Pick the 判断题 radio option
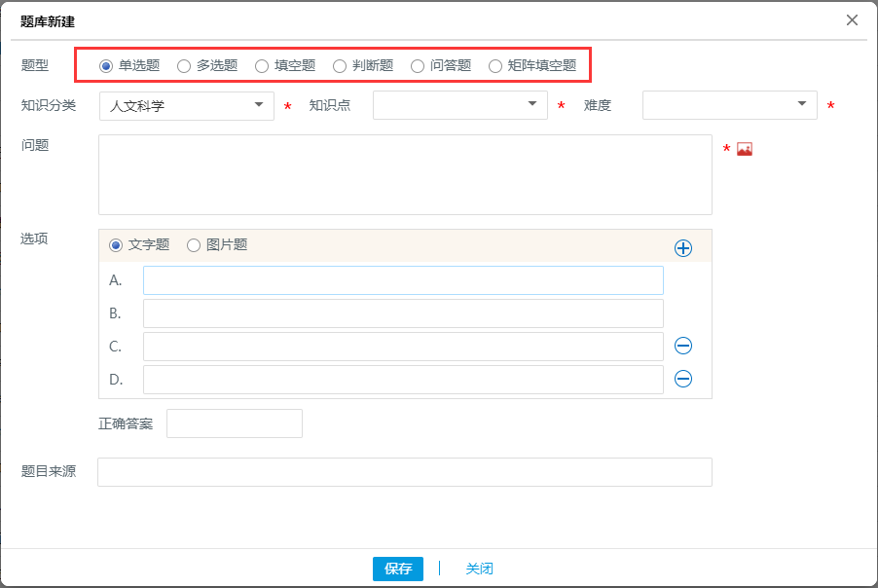 coord(340,66)
